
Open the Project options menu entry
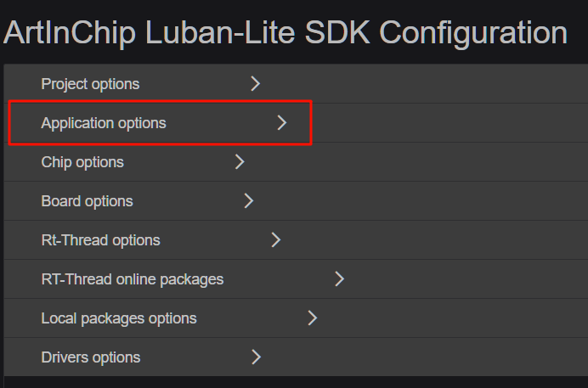(x=90, y=84)
